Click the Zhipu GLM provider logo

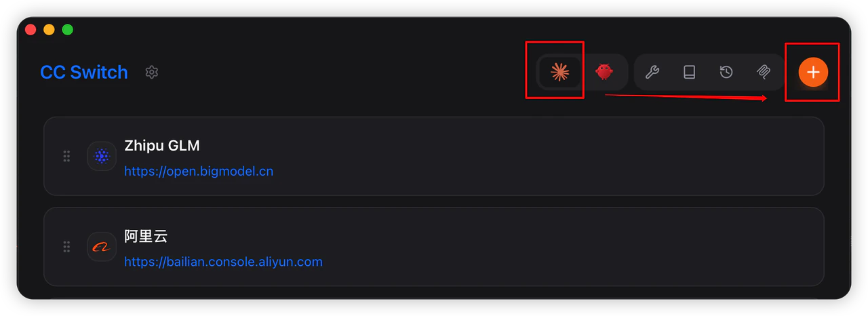point(102,156)
